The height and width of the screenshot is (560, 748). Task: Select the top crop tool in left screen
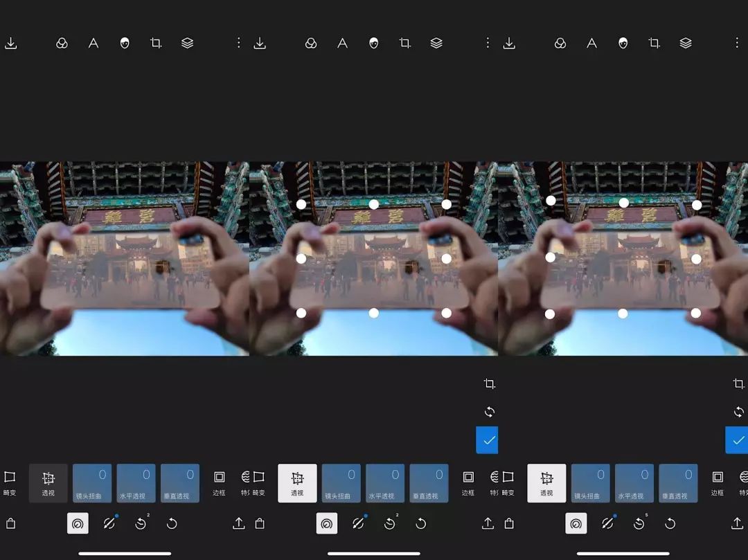(156, 44)
